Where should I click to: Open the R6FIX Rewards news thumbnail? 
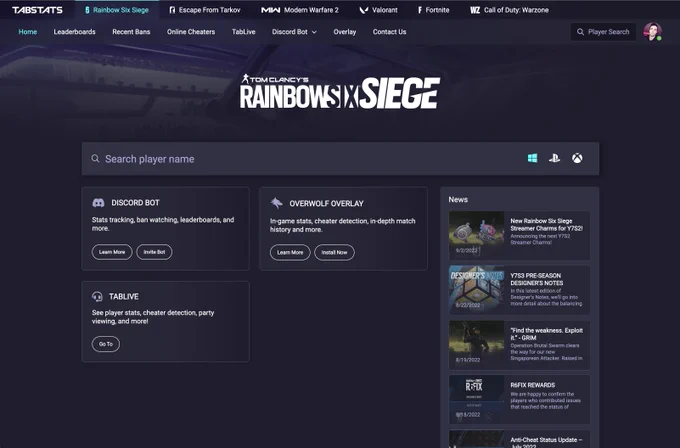(x=477, y=399)
